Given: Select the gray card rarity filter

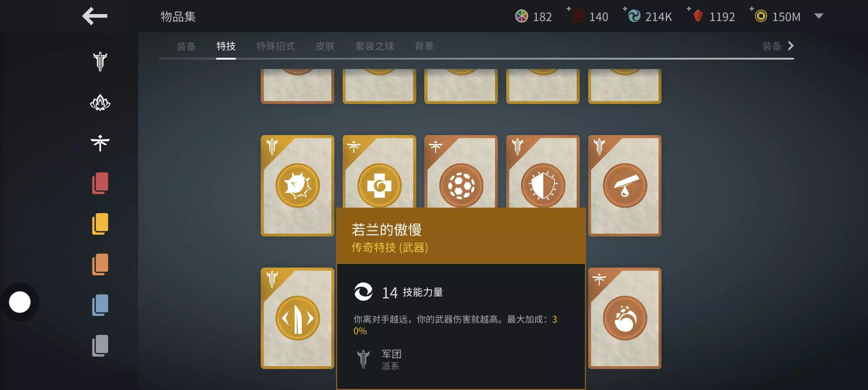Looking at the screenshot, I should tap(100, 346).
